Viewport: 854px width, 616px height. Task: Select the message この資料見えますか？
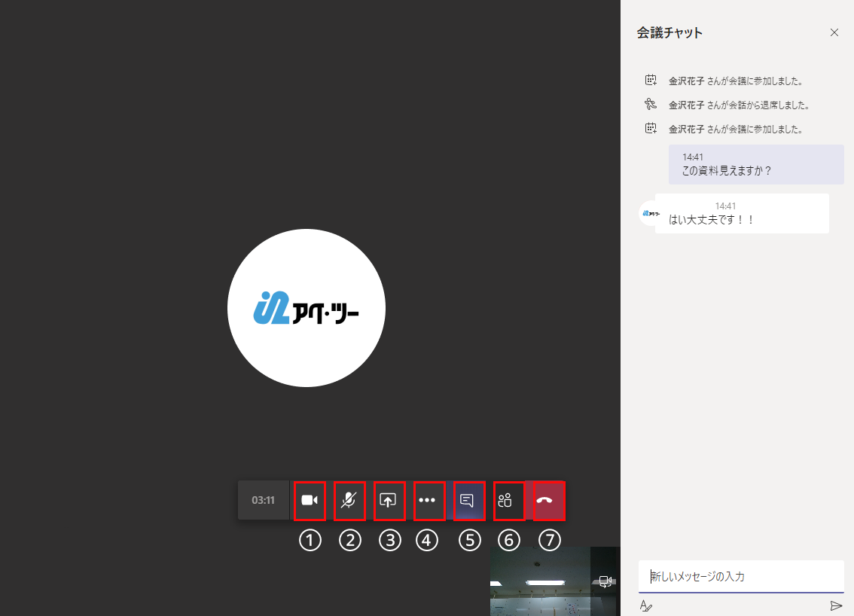click(x=756, y=164)
